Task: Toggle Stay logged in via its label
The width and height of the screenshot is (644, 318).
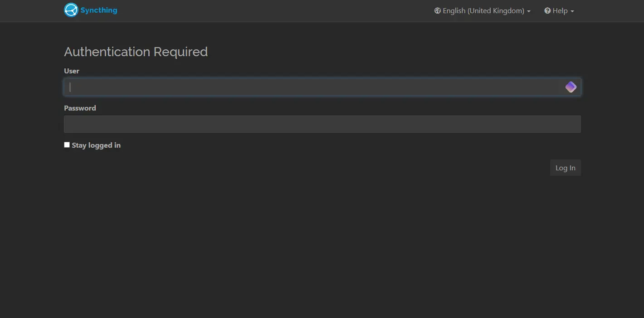Action: 96,145
